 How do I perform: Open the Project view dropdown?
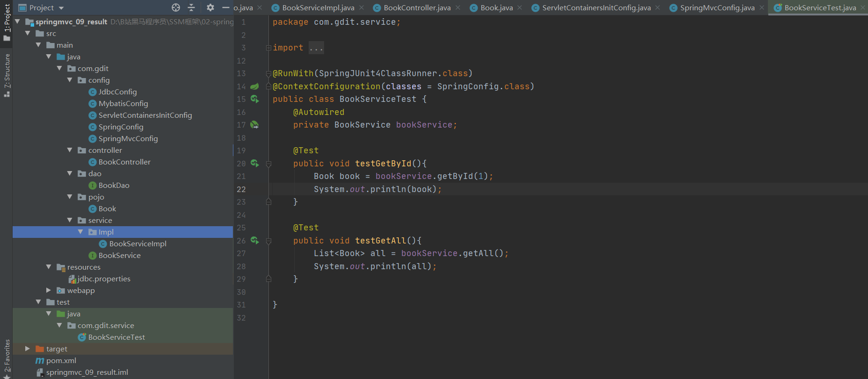point(61,8)
